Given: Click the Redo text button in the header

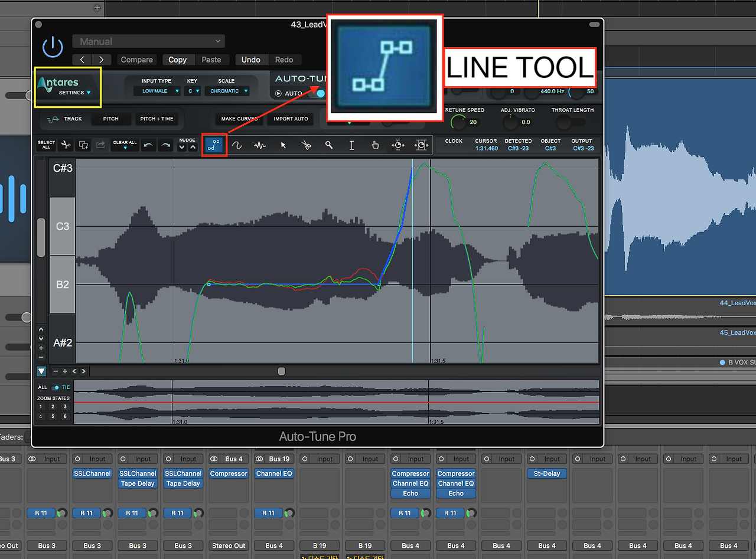Looking at the screenshot, I should 284,60.
